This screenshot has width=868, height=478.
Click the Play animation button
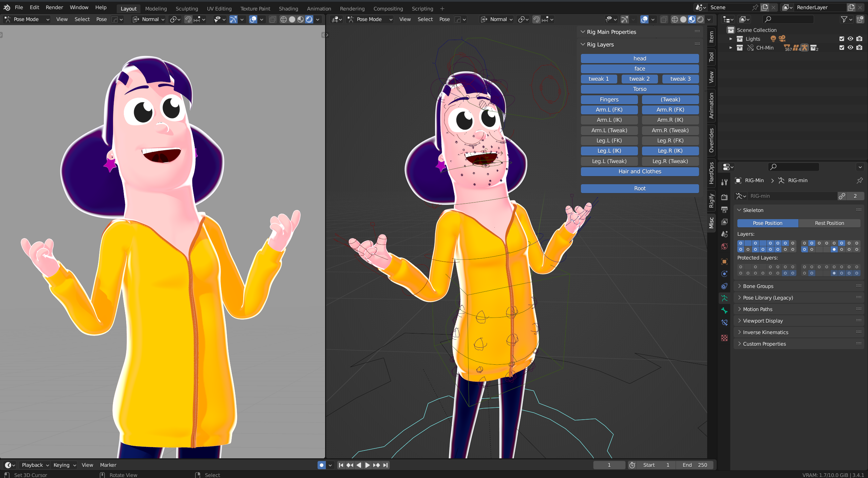coord(367,465)
